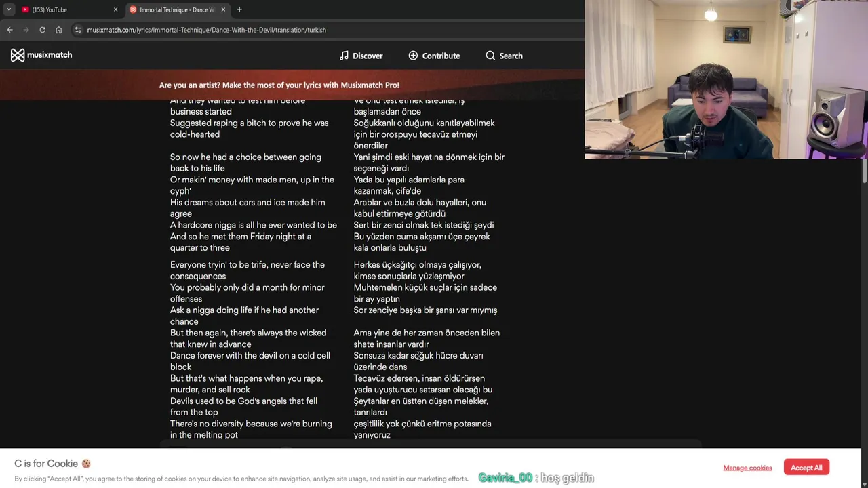Click Turkish line "Tecavüz edersen, insan öldürürsen"
This screenshot has width=868, height=488.
[419, 378]
